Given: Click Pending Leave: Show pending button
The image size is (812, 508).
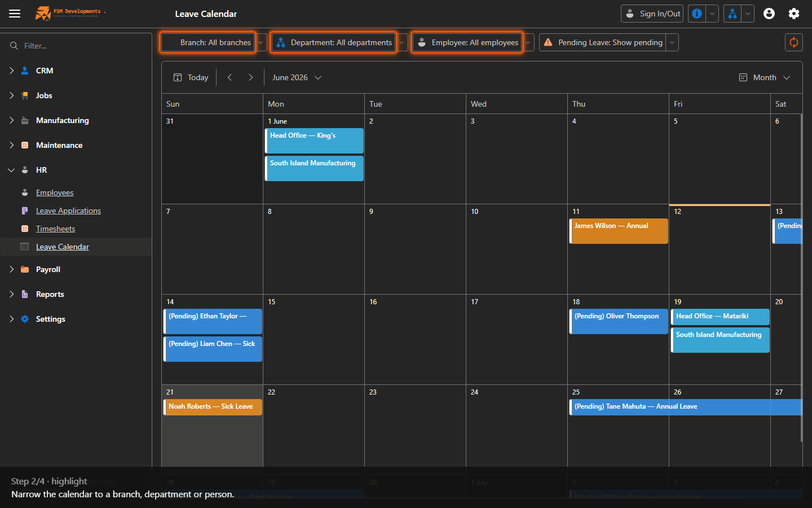Looking at the screenshot, I should pyautogui.click(x=603, y=42).
